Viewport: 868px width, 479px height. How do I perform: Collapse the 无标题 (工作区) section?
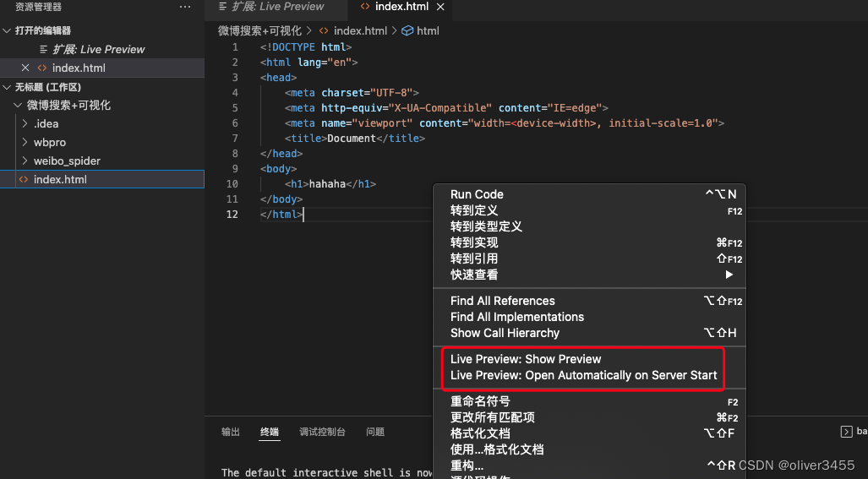click(x=8, y=87)
